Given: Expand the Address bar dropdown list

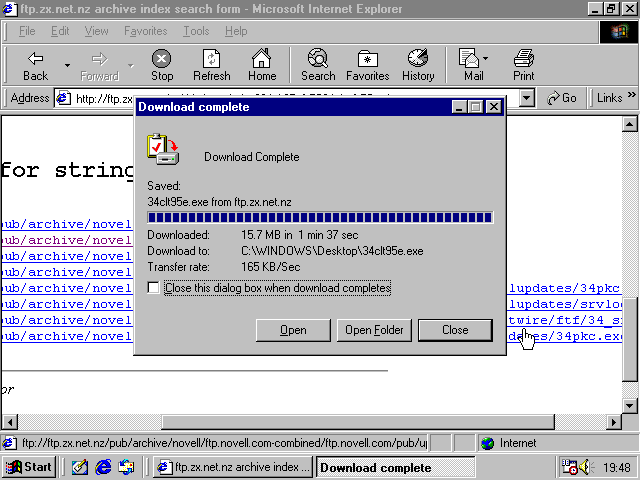Looking at the screenshot, I should tap(527, 98).
